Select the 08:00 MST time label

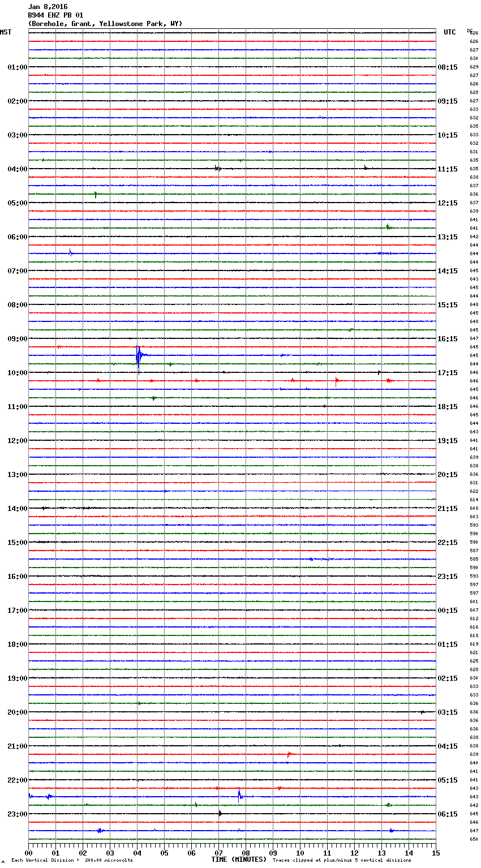(18, 305)
